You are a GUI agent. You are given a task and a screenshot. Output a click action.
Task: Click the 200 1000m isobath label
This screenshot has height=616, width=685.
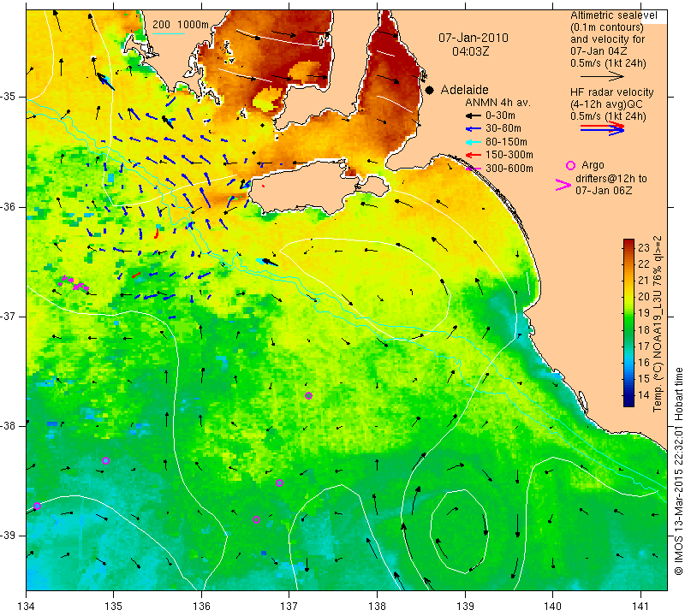[x=181, y=25]
